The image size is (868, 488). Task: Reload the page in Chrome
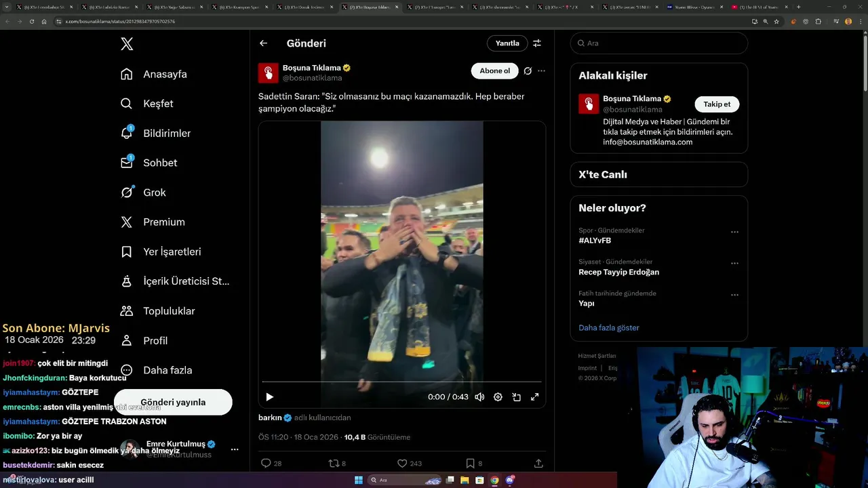(x=31, y=22)
